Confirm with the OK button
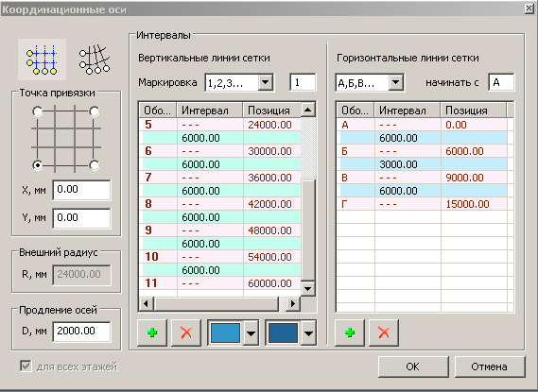The image size is (538, 392). [x=413, y=366]
